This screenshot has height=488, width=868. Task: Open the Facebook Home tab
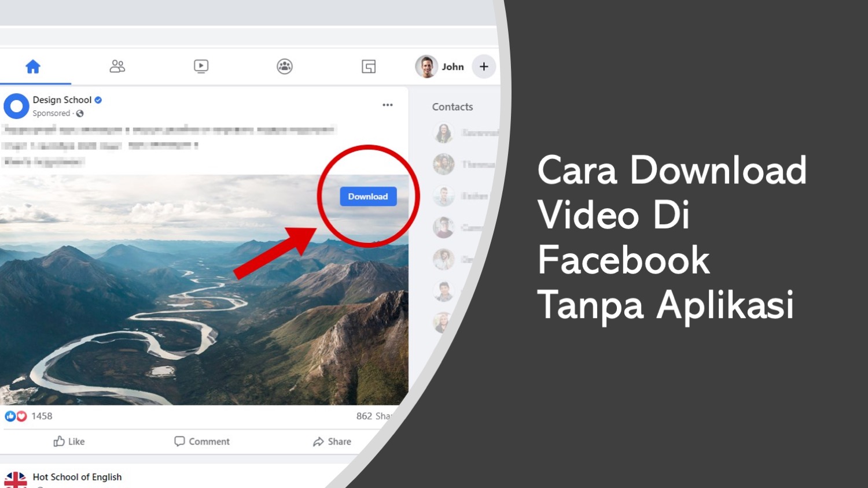click(x=33, y=66)
